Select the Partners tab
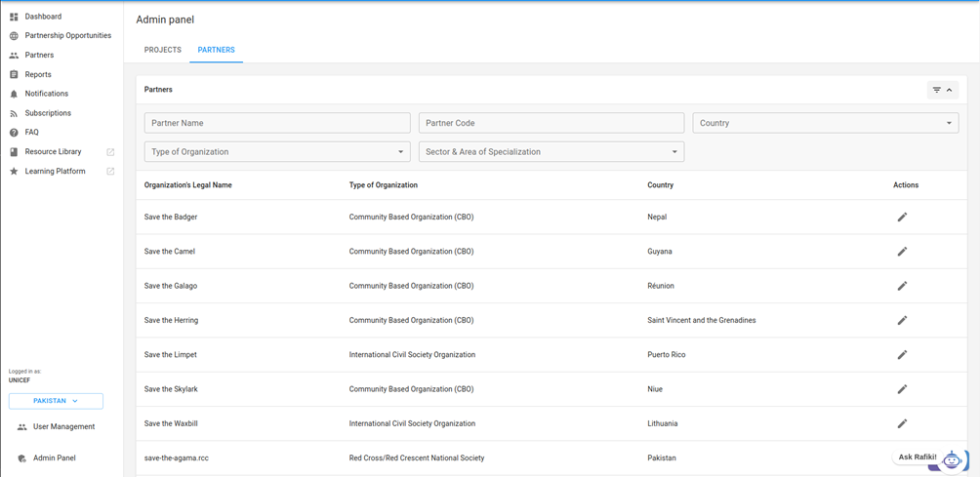Image resolution: width=980 pixels, height=477 pixels. tap(216, 50)
